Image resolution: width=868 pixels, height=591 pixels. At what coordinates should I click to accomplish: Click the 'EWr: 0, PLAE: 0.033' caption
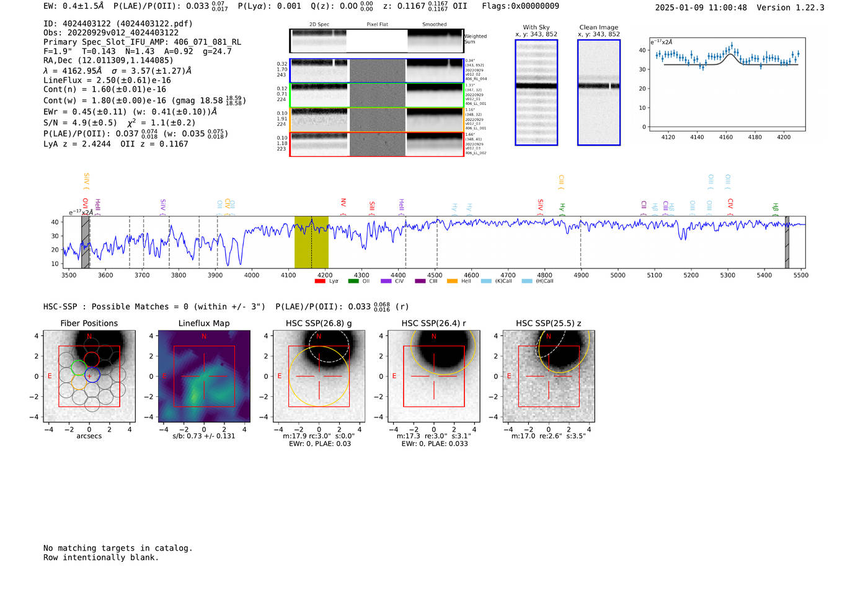coord(434,444)
